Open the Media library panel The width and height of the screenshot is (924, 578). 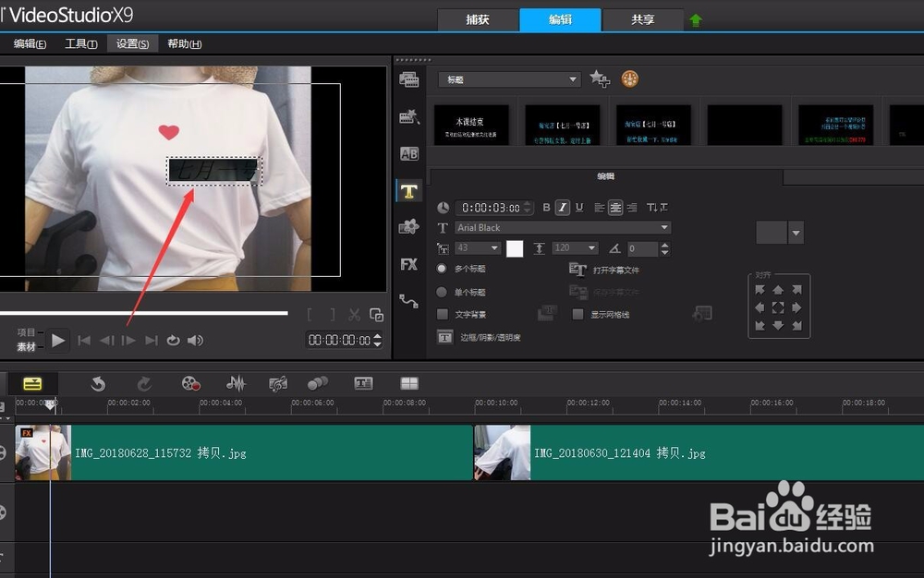pos(409,78)
